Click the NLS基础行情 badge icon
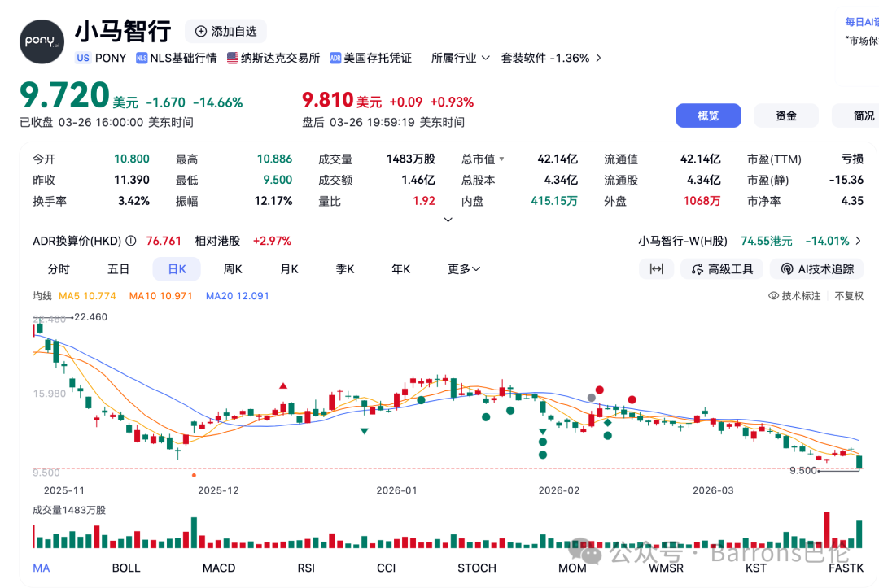The height and width of the screenshot is (588, 879). coord(142,59)
